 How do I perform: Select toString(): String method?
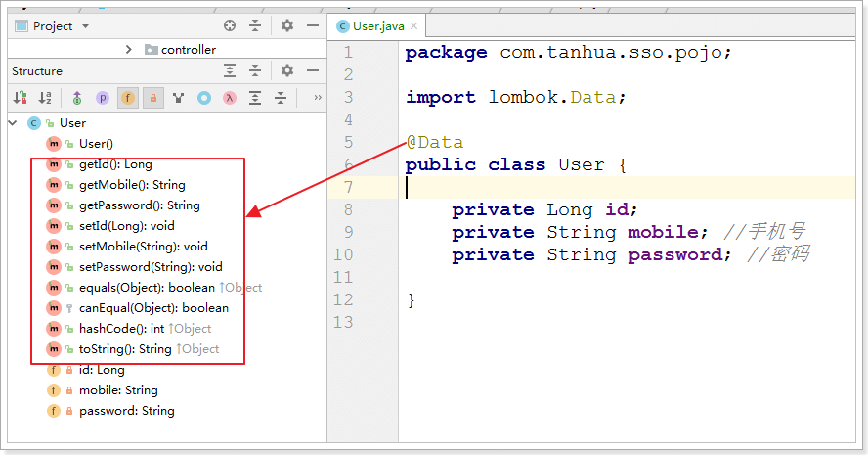coord(125,348)
